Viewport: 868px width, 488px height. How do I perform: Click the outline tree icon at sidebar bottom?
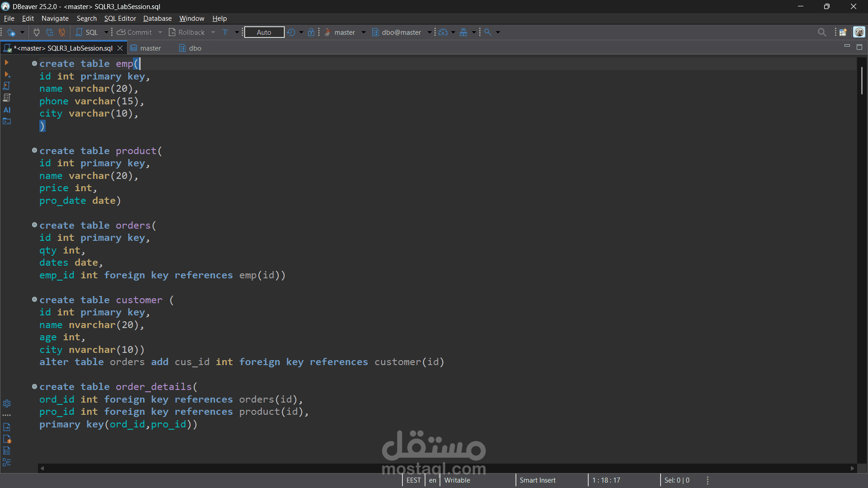pos(7,462)
